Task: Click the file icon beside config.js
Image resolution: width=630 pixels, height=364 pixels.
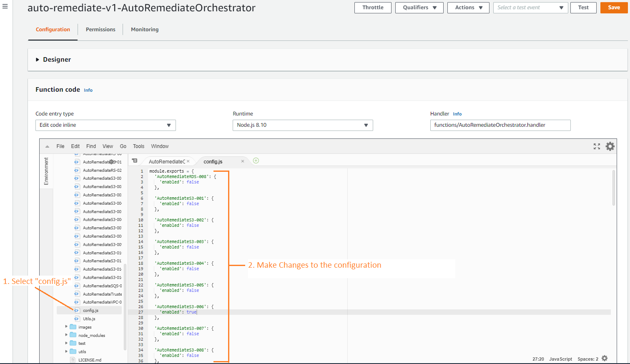Action: click(77, 310)
